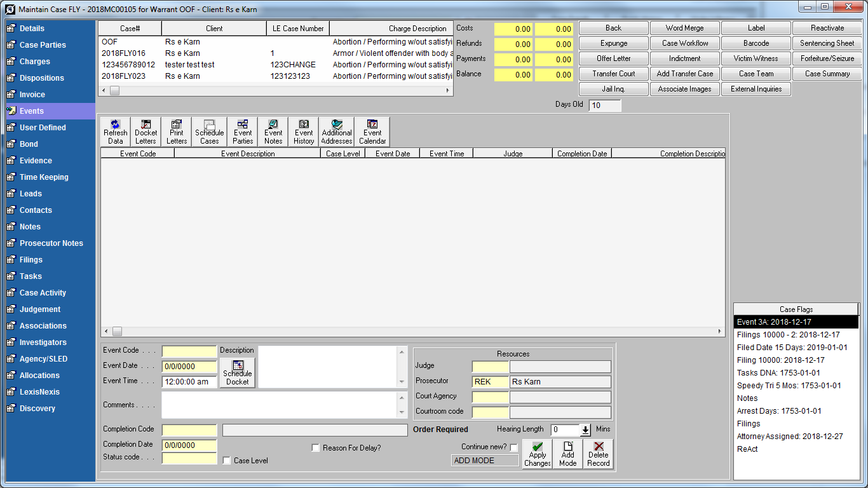This screenshot has height=488, width=868.
Task: View Event History
Action: (304, 132)
